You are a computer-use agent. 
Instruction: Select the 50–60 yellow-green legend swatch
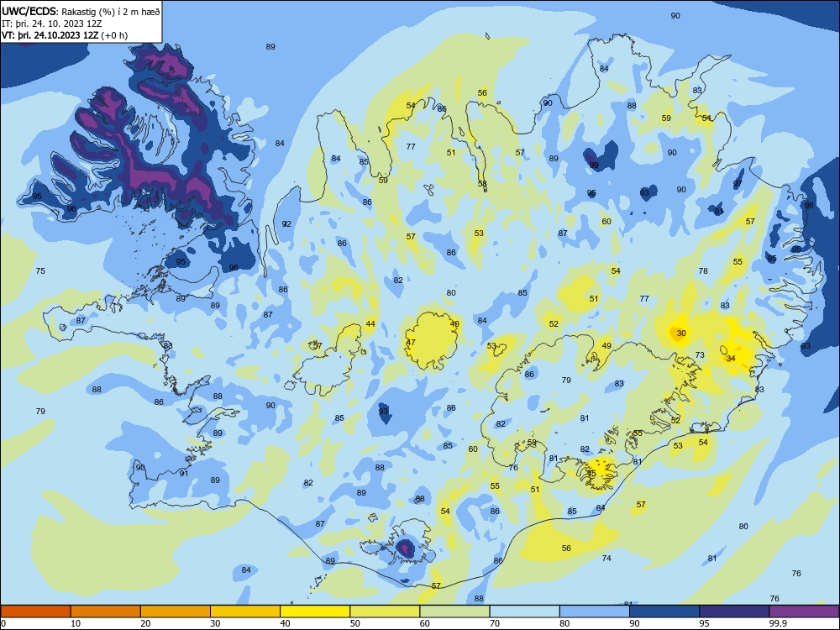385,612
